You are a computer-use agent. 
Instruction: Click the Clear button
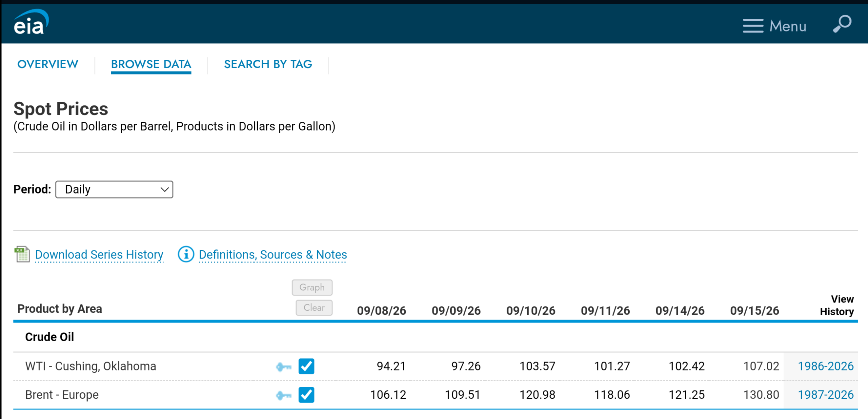pos(314,308)
